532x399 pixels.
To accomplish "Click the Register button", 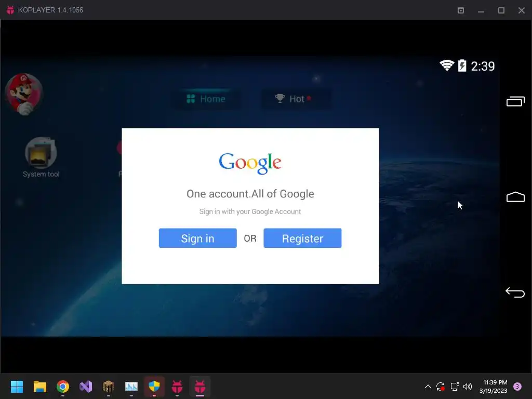I will 302,238.
